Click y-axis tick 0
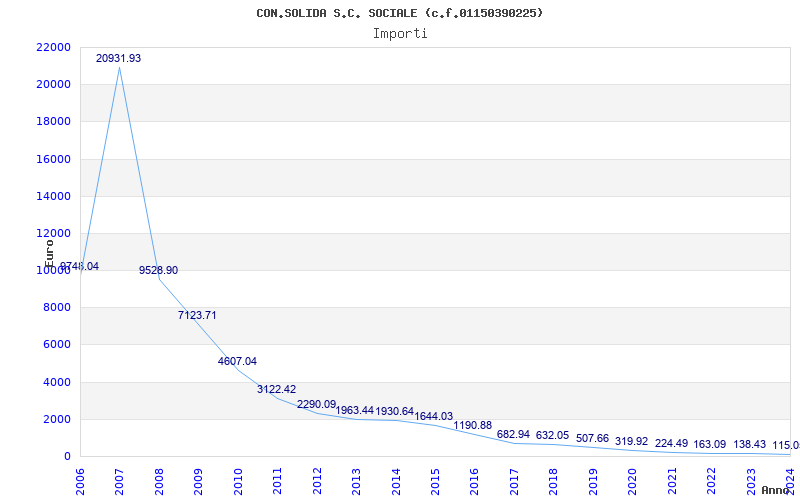This screenshot has width=800, height=500. click(x=67, y=457)
